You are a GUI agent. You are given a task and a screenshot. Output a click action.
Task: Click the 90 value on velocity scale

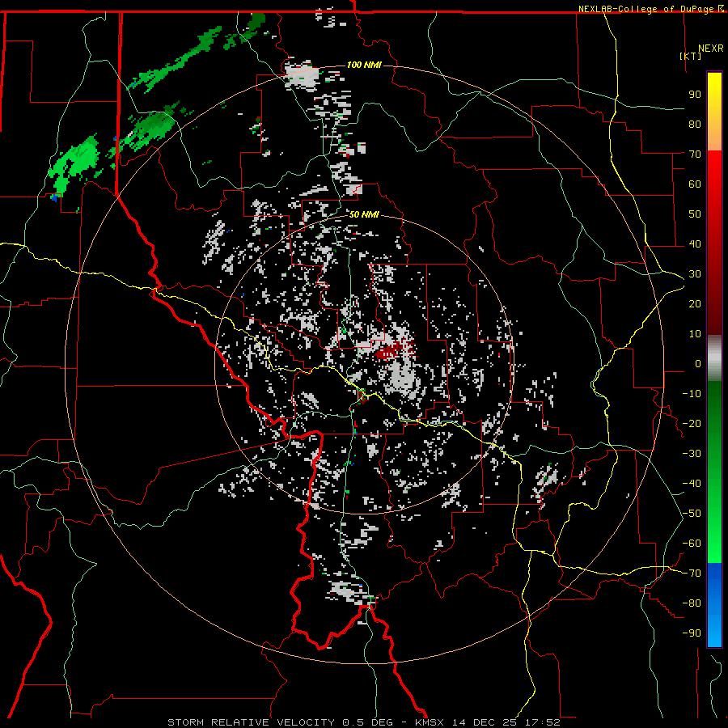[x=695, y=95]
